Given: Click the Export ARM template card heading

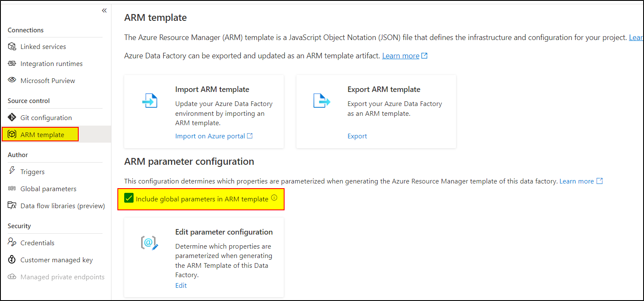Looking at the screenshot, I should pyautogui.click(x=384, y=89).
